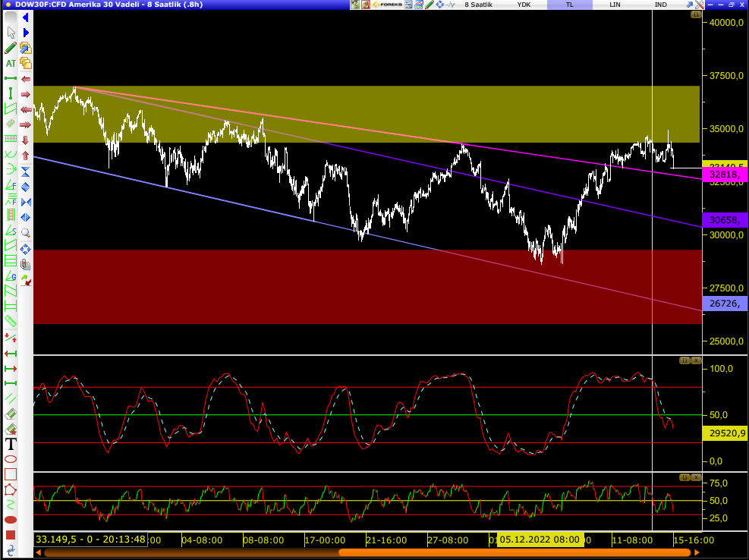Select the horizontal line measure tool
The width and height of the screenshot is (749, 560).
11,78
